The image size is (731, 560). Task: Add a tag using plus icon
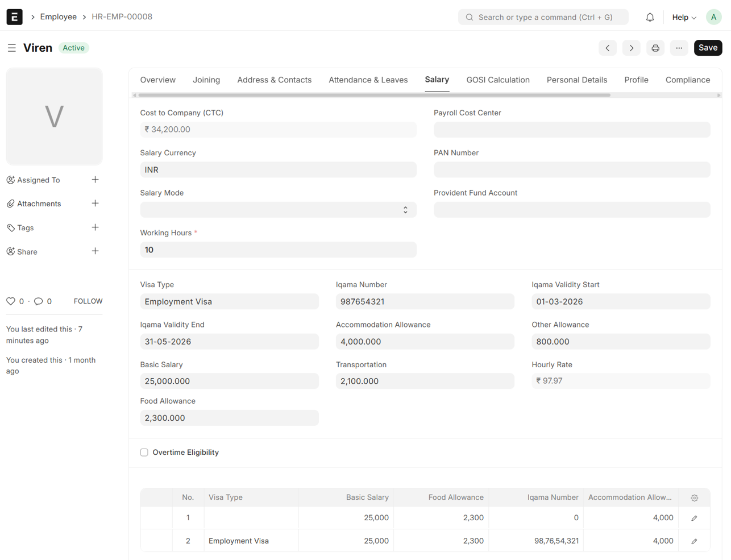pyautogui.click(x=95, y=227)
